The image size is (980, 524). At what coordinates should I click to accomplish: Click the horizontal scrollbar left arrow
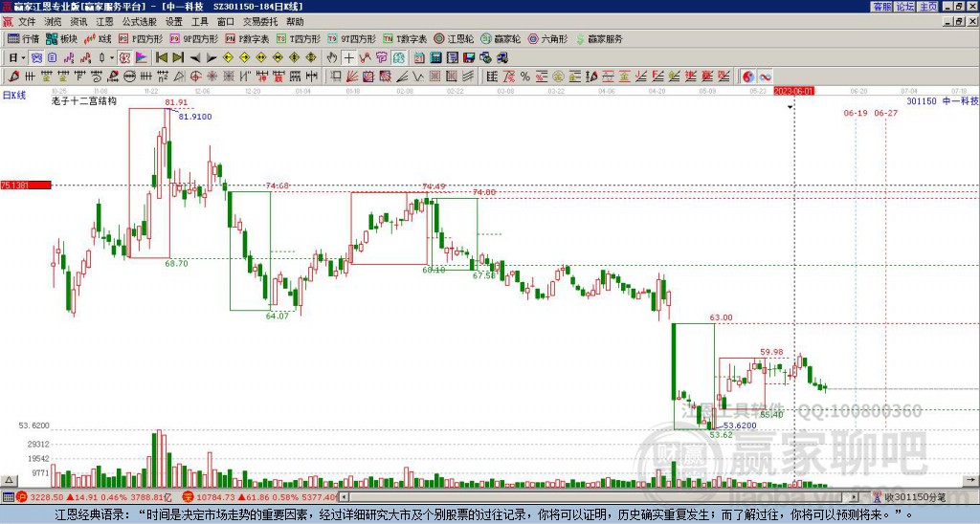coord(345,497)
